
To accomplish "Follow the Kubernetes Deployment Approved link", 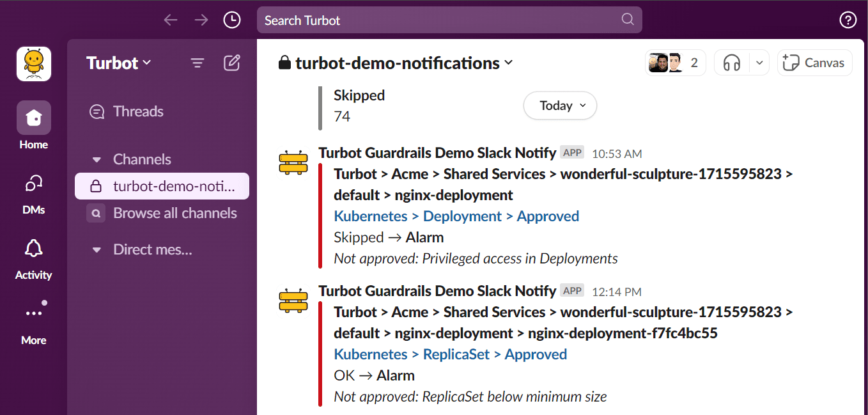I will coord(456,215).
